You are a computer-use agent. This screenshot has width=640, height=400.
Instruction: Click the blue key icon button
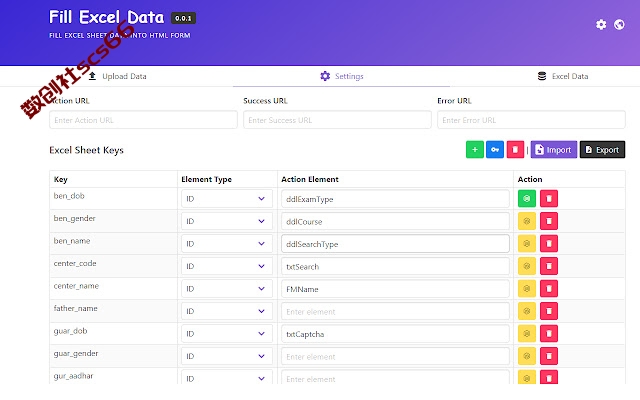point(495,150)
